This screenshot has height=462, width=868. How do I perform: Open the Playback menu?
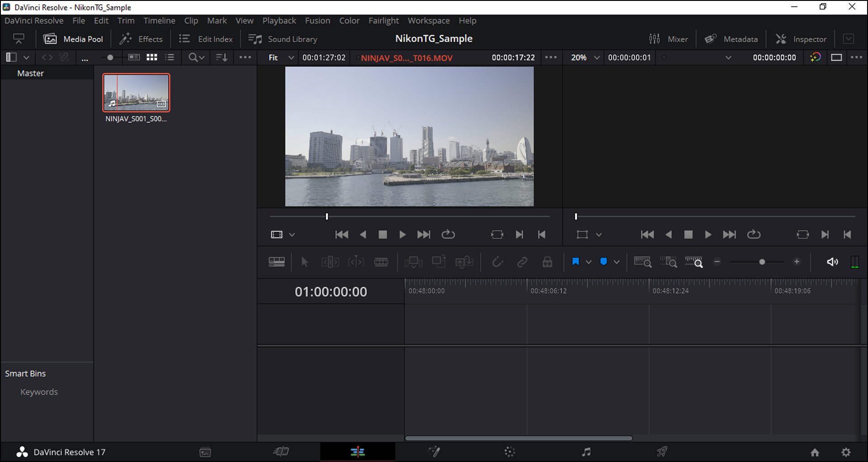(x=279, y=21)
